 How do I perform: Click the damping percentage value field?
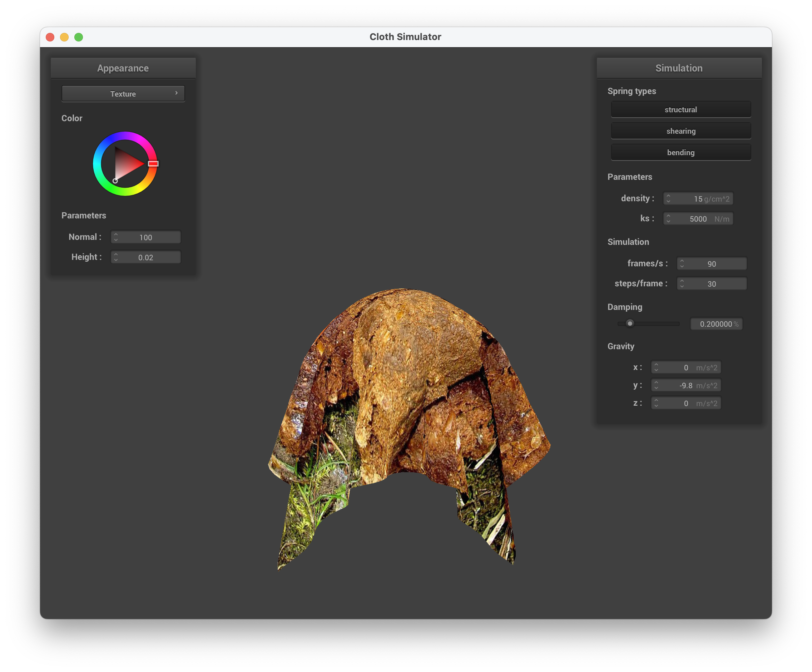point(716,324)
